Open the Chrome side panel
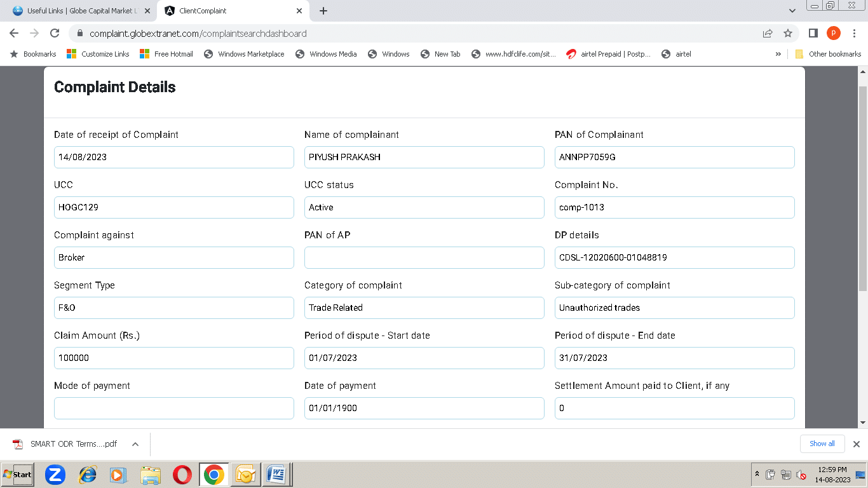Image resolution: width=868 pixels, height=488 pixels. click(x=813, y=33)
